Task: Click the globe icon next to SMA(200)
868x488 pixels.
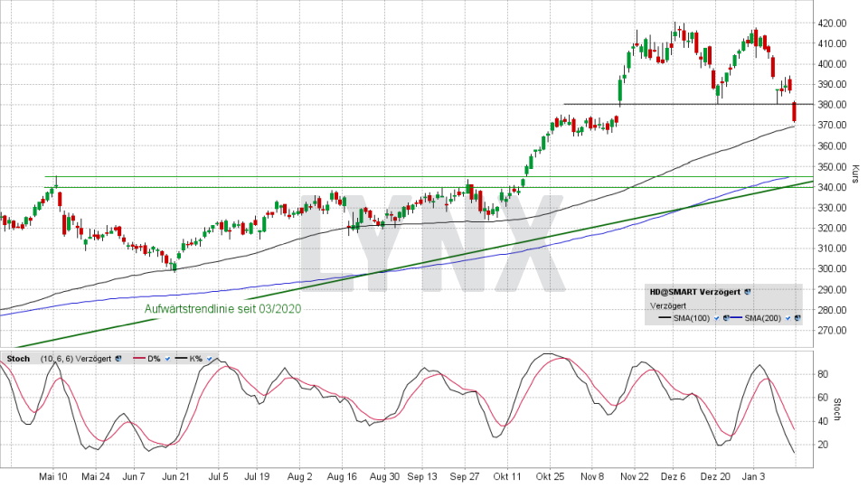Action: pos(797,318)
